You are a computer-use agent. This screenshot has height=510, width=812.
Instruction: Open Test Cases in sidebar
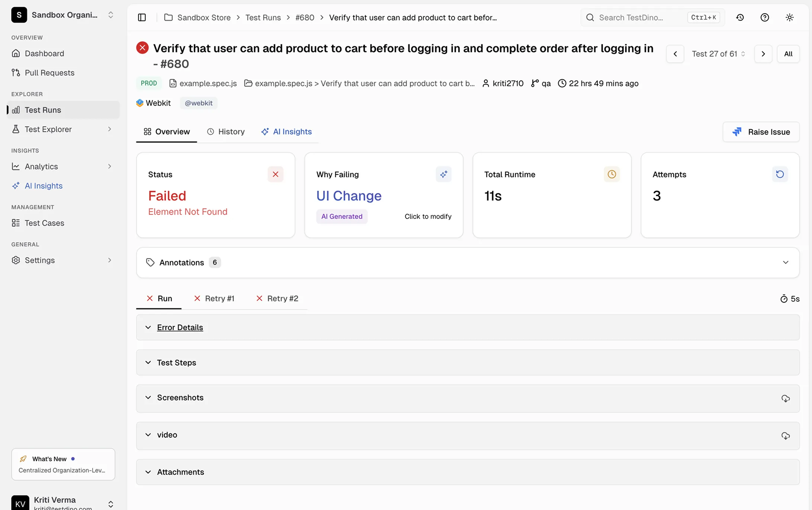[63, 223]
